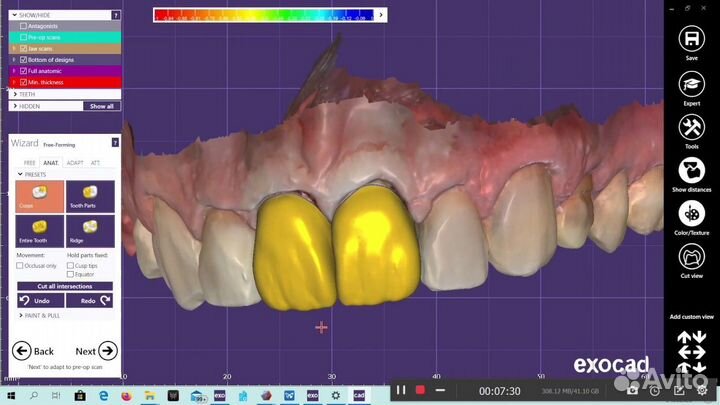
Task: Activate the Cut view tool
Action: [690, 257]
